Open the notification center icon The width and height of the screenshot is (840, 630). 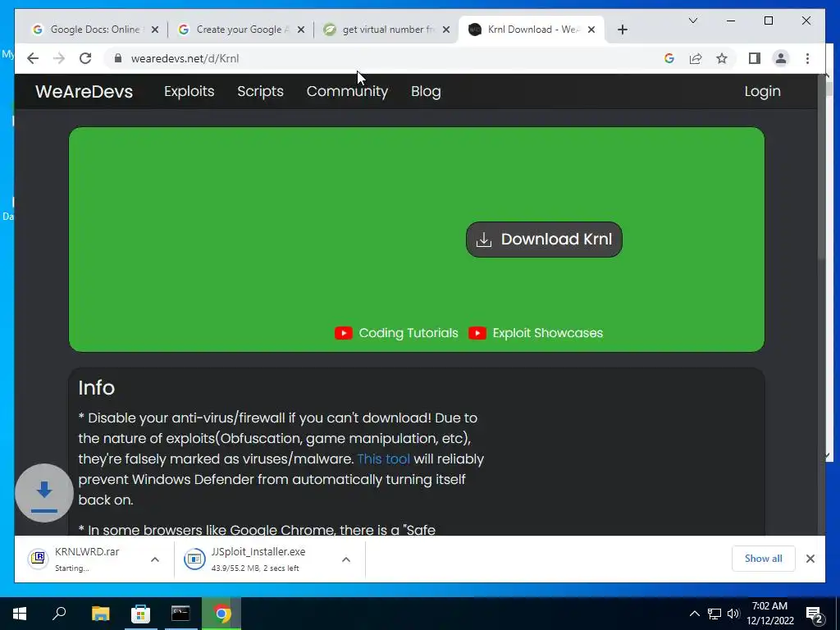click(x=815, y=614)
